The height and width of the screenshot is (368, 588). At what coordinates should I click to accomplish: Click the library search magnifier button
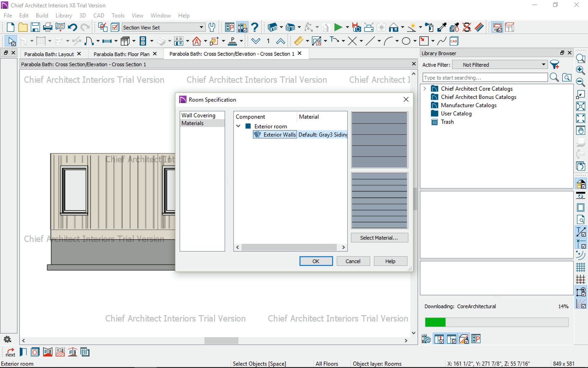[554, 78]
